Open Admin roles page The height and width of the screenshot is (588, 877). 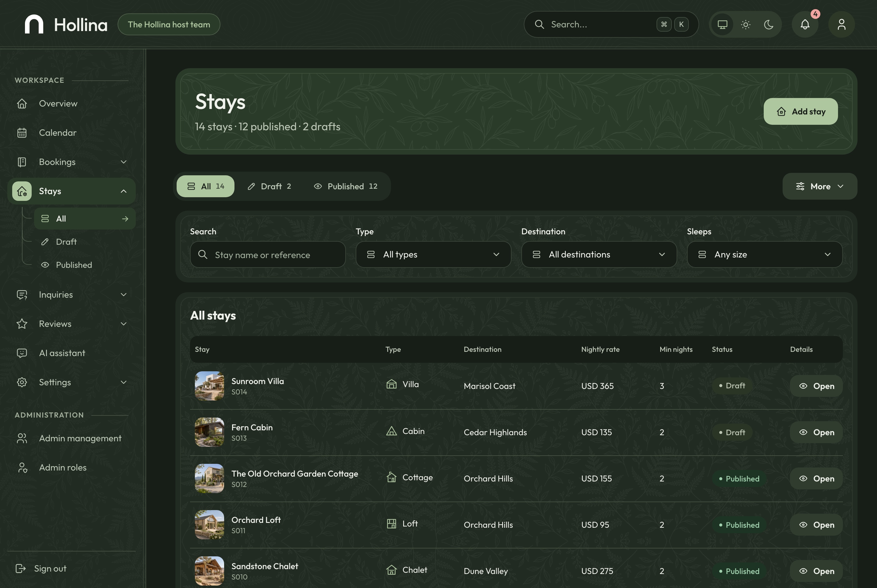point(71,467)
